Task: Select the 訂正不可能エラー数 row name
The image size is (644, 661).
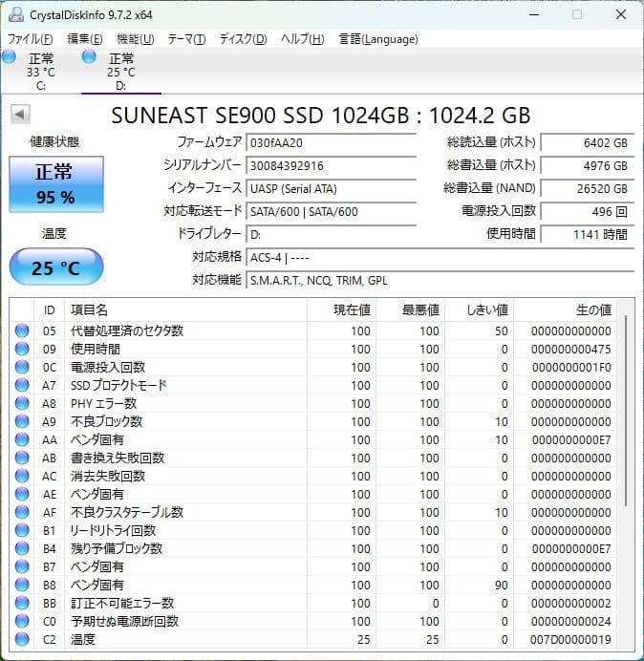Action: point(122,603)
